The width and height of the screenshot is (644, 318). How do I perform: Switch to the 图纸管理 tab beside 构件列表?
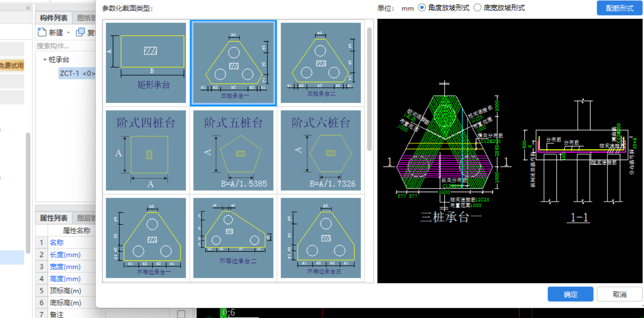tap(85, 18)
